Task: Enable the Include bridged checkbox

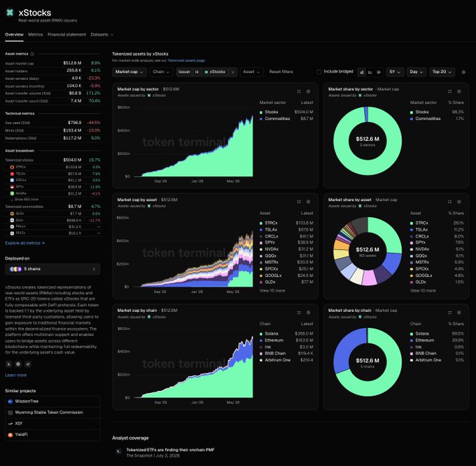Action: click(x=318, y=72)
